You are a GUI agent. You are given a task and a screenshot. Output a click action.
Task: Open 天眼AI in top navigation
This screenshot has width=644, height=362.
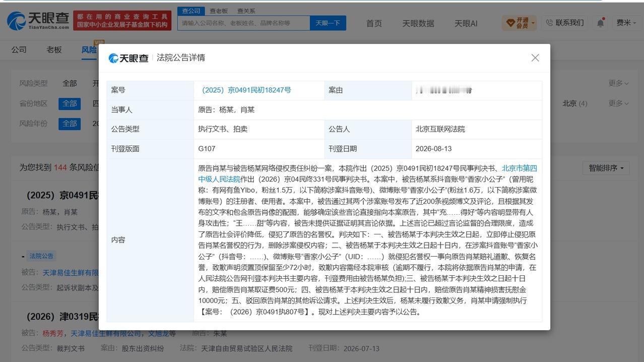[x=466, y=23]
